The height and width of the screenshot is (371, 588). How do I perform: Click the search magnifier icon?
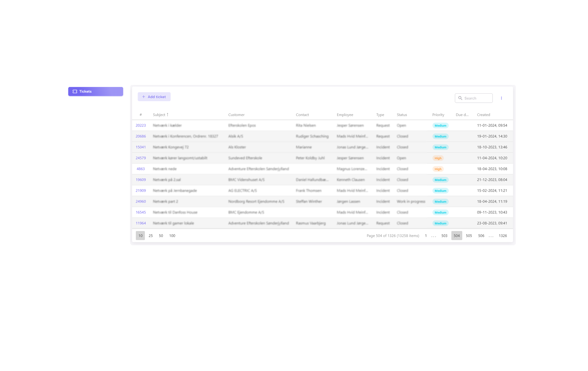coord(460,98)
